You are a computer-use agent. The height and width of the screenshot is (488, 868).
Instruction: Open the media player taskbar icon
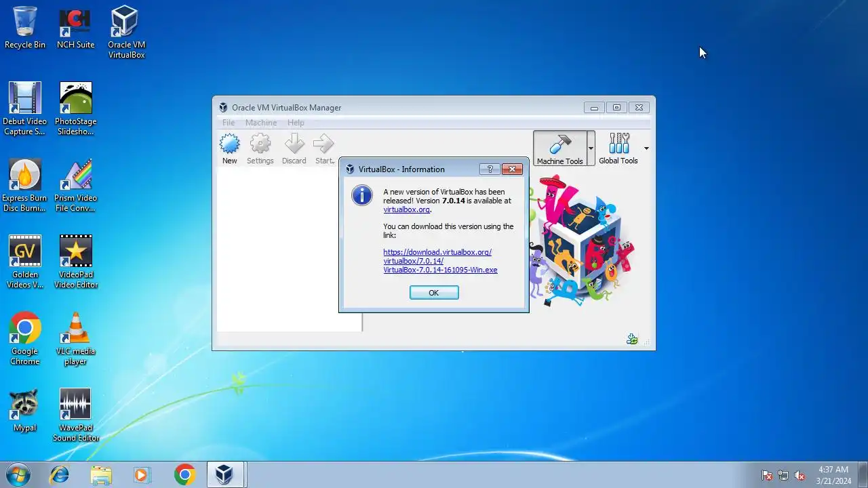141,475
